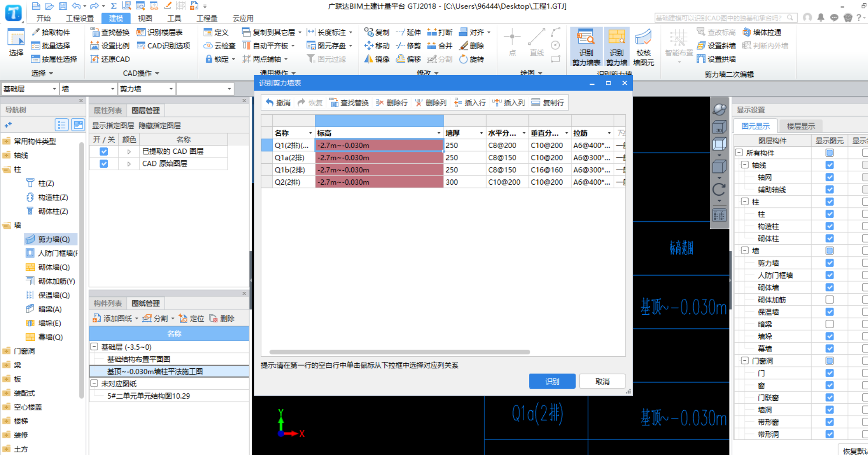Open the 剪力墙 component type dropdown

click(x=171, y=89)
